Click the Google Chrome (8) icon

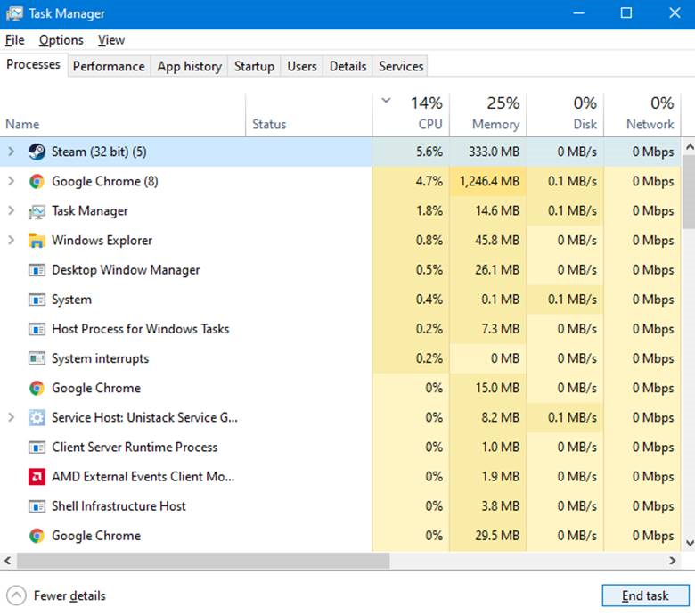[37, 181]
